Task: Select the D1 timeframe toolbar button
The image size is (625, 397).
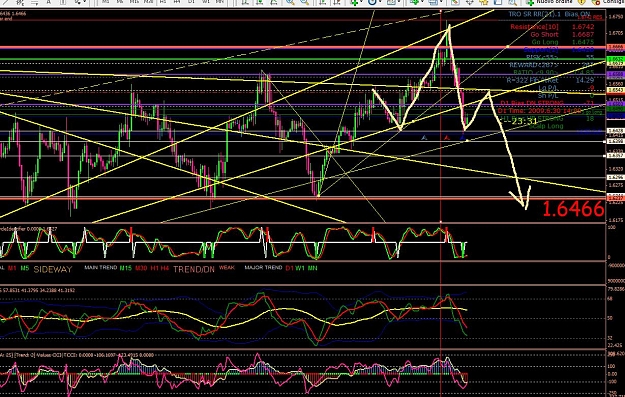Action: click(191, 2)
